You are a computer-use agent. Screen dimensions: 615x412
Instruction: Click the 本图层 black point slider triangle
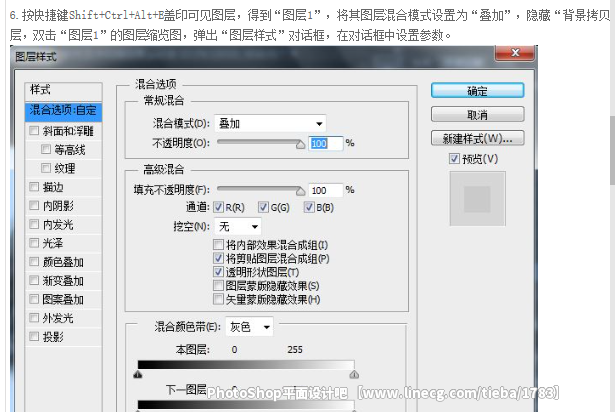(138, 375)
